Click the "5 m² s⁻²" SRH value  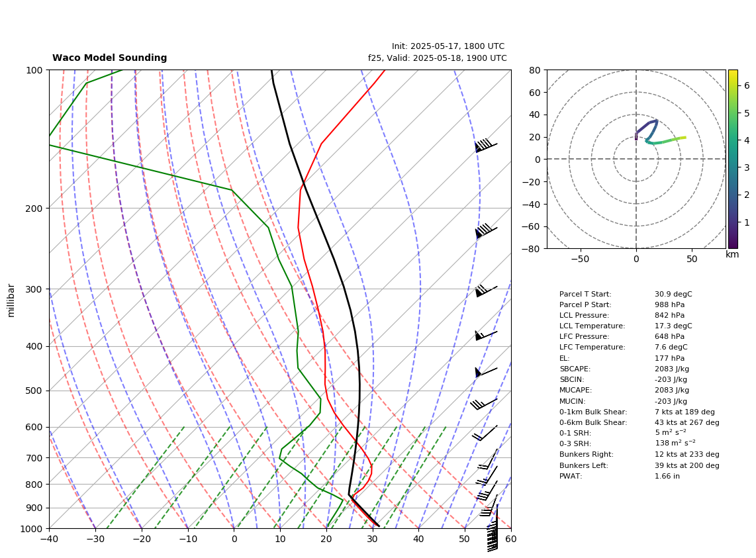tap(670, 433)
